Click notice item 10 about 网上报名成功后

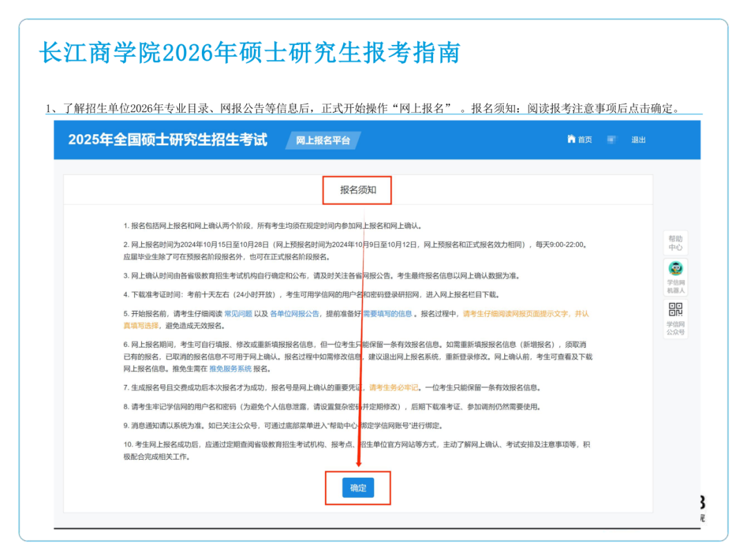356,444
